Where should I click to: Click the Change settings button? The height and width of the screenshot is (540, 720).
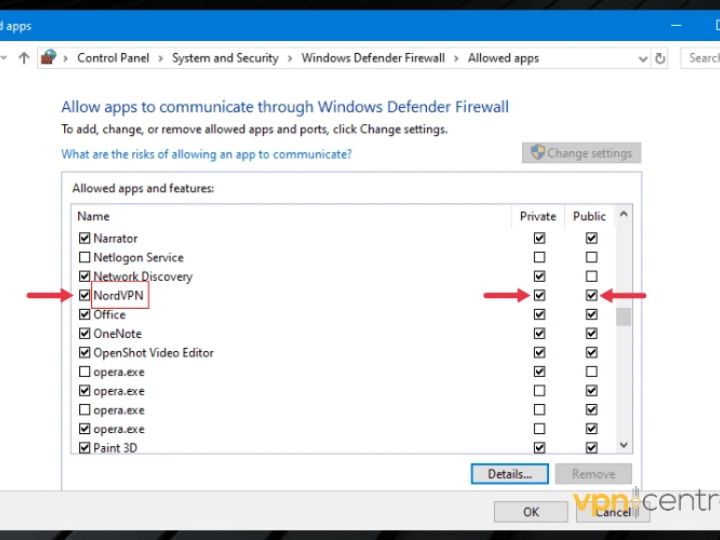[x=581, y=153]
